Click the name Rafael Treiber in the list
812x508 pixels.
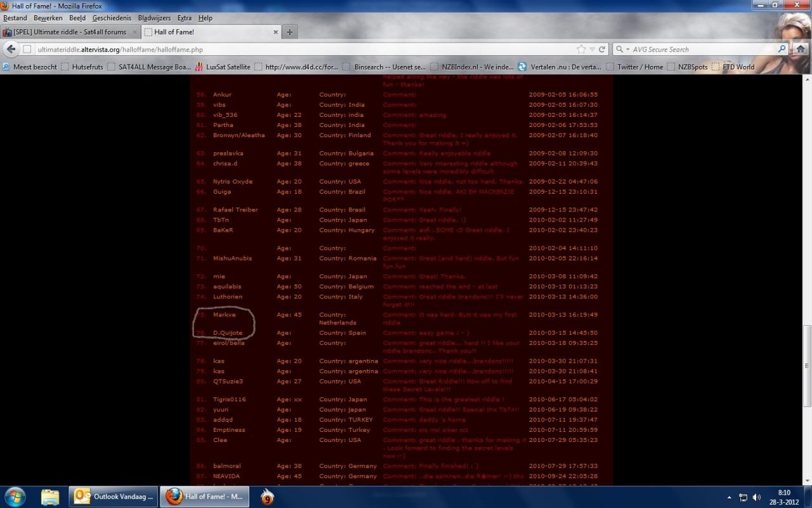(x=235, y=210)
